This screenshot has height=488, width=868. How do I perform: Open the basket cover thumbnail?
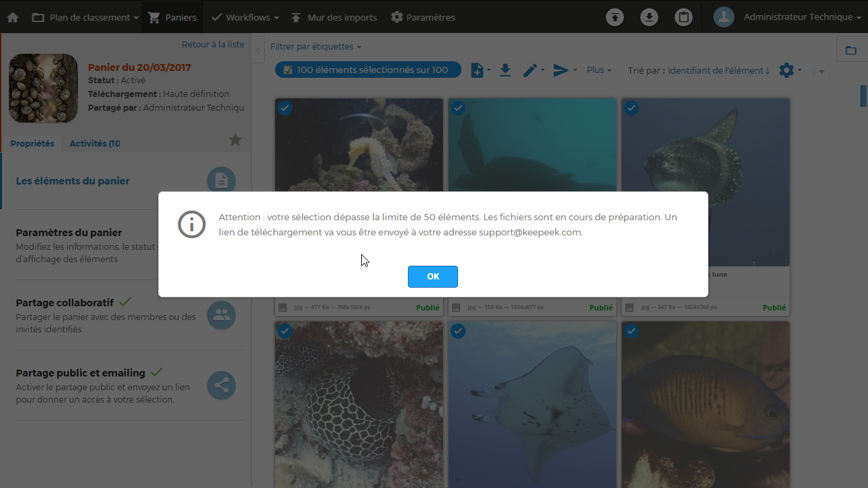[x=43, y=88]
